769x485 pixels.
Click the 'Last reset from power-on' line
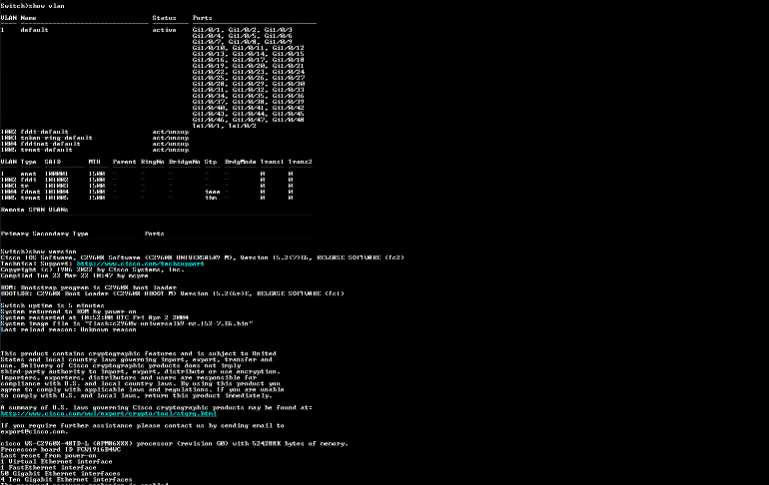[x=49, y=456]
